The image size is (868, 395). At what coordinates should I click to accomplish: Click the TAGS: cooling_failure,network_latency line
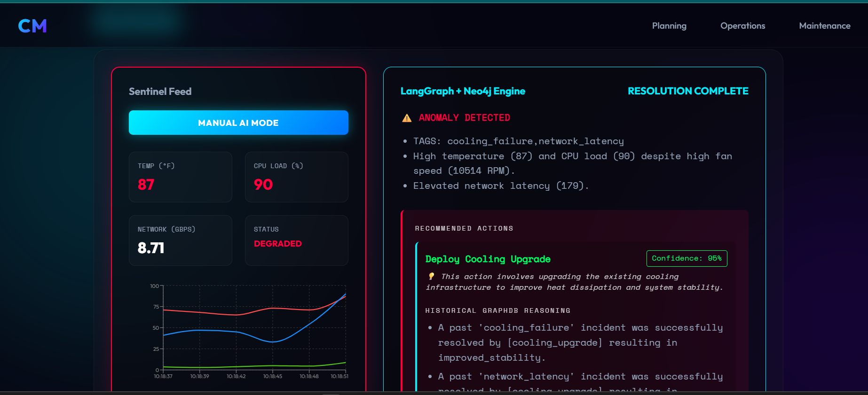click(x=519, y=141)
